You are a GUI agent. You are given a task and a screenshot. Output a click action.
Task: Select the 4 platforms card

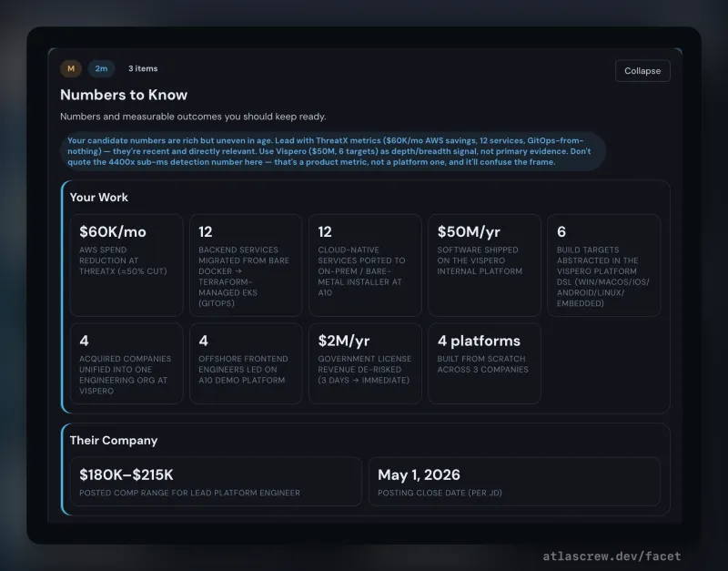pos(484,363)
